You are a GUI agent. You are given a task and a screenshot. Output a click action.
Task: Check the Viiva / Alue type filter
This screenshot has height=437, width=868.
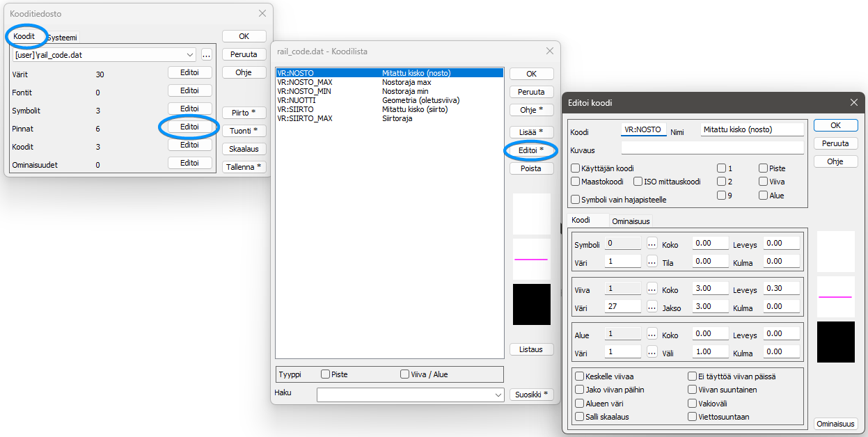tap(405, 374)
